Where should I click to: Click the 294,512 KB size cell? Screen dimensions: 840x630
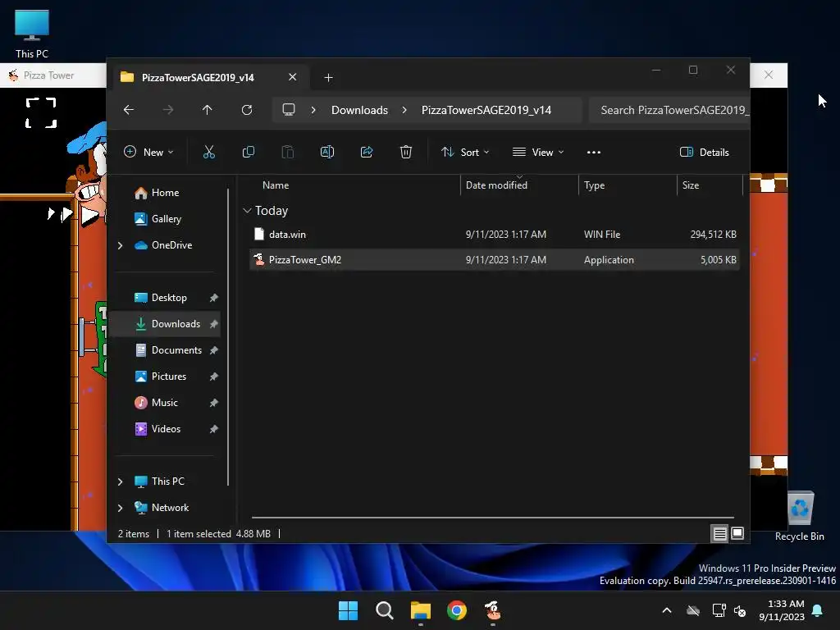point(713,235)
